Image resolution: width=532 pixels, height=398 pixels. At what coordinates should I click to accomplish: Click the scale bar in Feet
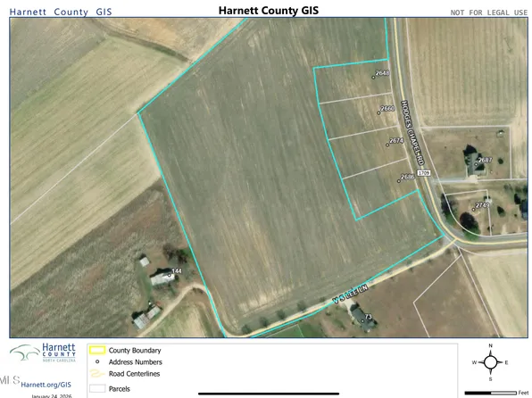click(491, 393)
